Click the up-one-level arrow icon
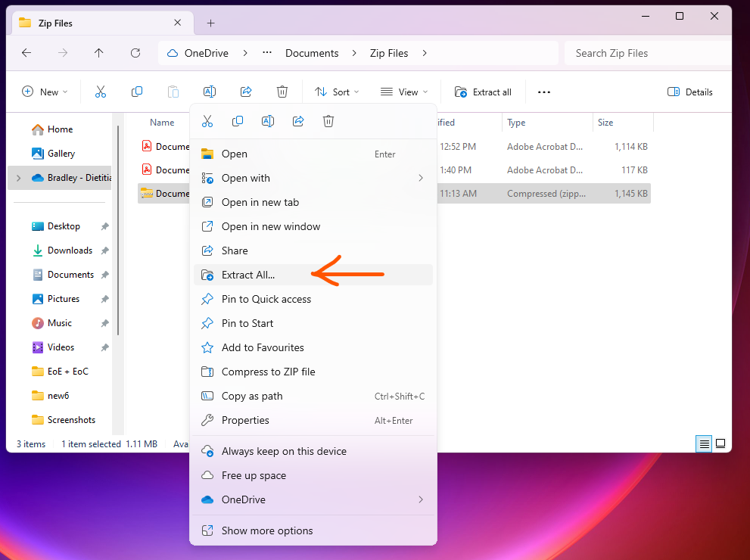The width and height of the screenshot is (750, 560). tap(99, 53)
